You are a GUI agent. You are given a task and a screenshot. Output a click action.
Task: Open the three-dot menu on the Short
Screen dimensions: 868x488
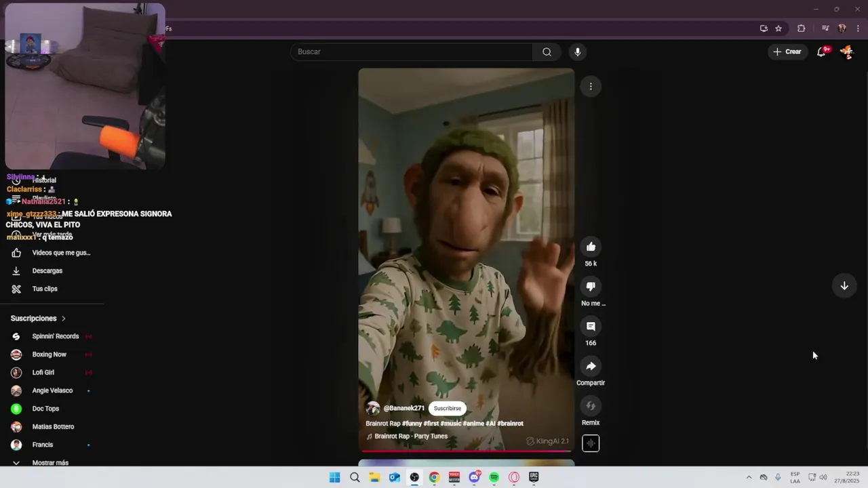[591, 86]
